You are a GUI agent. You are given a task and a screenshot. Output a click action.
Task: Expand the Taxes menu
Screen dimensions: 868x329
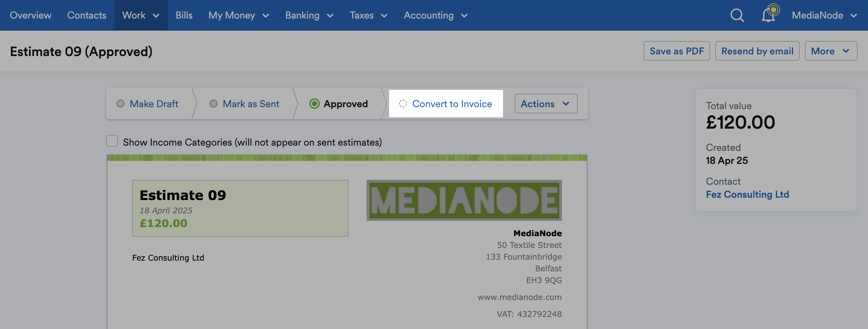tap(369, 15)
